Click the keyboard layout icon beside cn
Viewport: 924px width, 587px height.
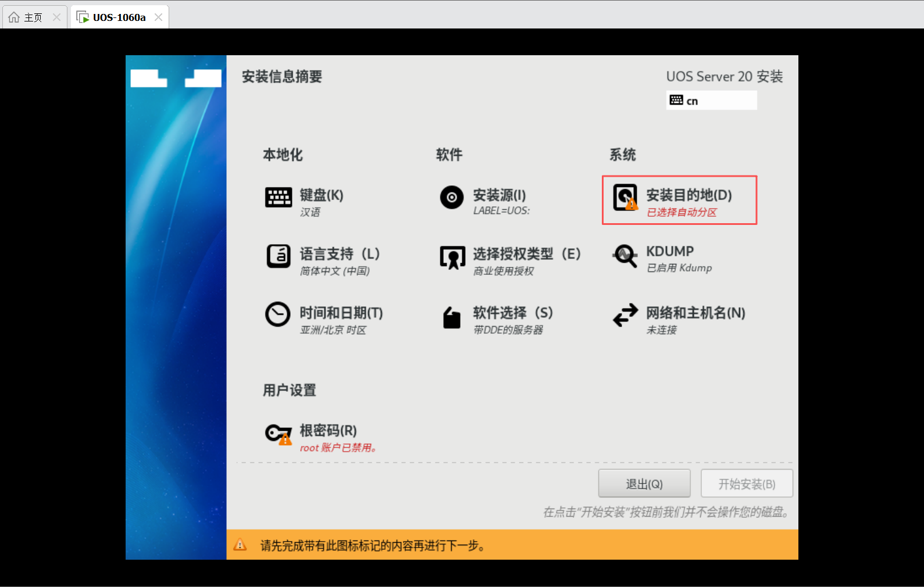pos(676,100)
